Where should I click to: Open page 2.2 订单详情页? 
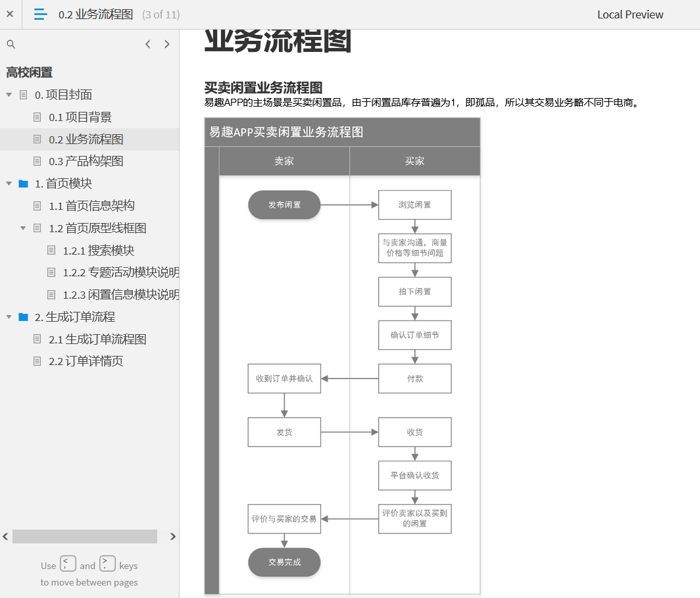coord(86,361)
